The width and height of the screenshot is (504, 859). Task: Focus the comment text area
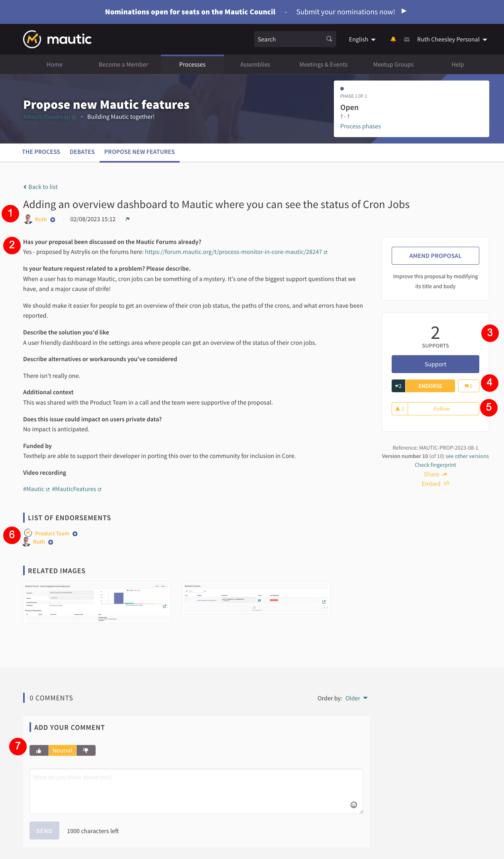point(196,791)
